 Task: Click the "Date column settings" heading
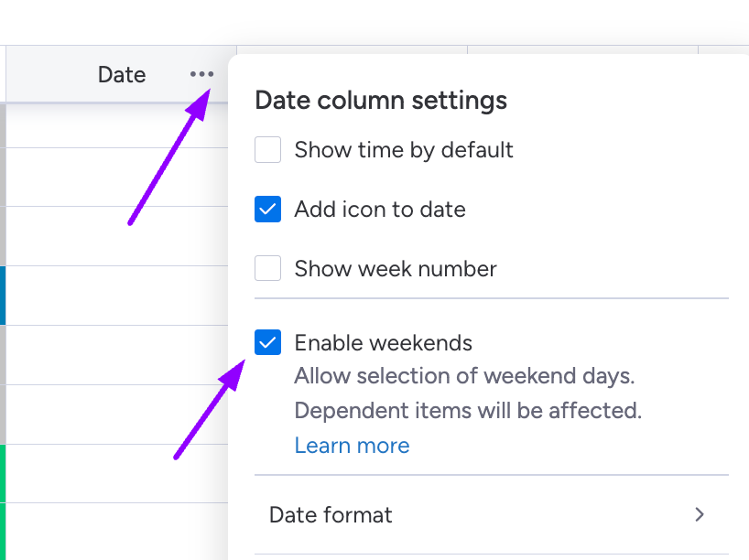381,100
